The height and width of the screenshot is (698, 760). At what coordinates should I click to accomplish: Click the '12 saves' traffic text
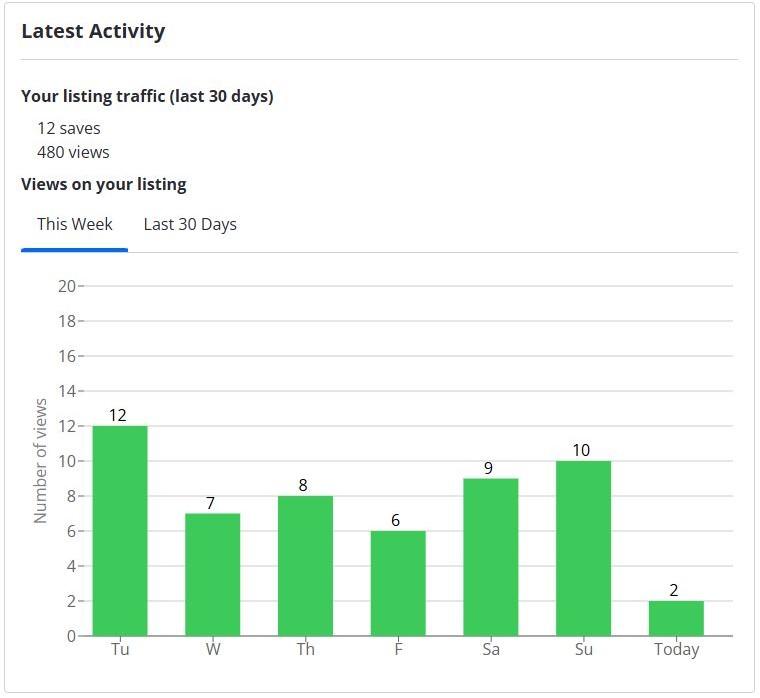69,128
